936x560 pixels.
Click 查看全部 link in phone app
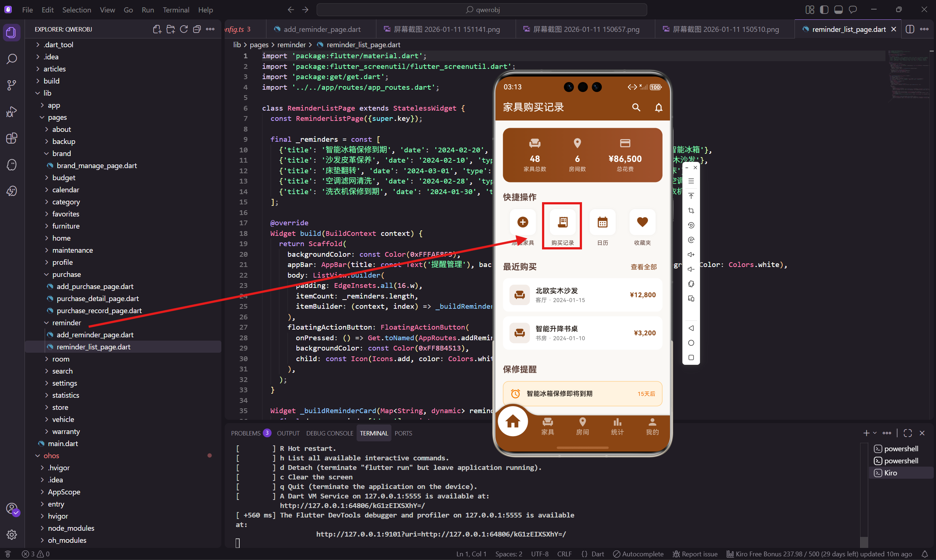644,267
